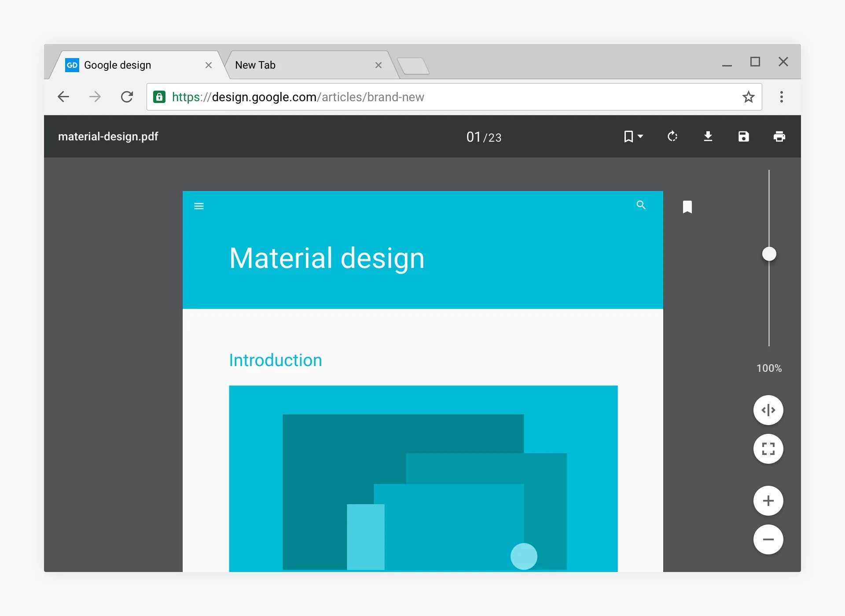The image size is (845, 616).
Task: Download the PDF with download icon
Action: (x=708, y=136)
